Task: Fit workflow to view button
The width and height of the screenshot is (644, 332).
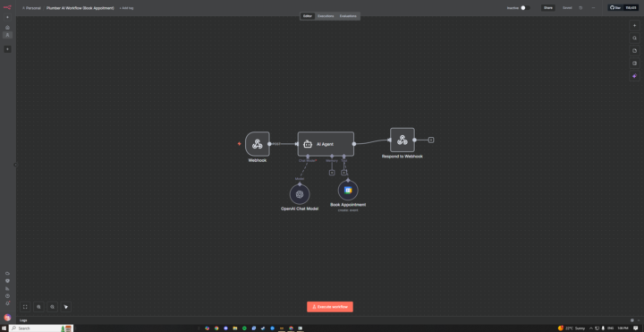Action: pos(25,307)
